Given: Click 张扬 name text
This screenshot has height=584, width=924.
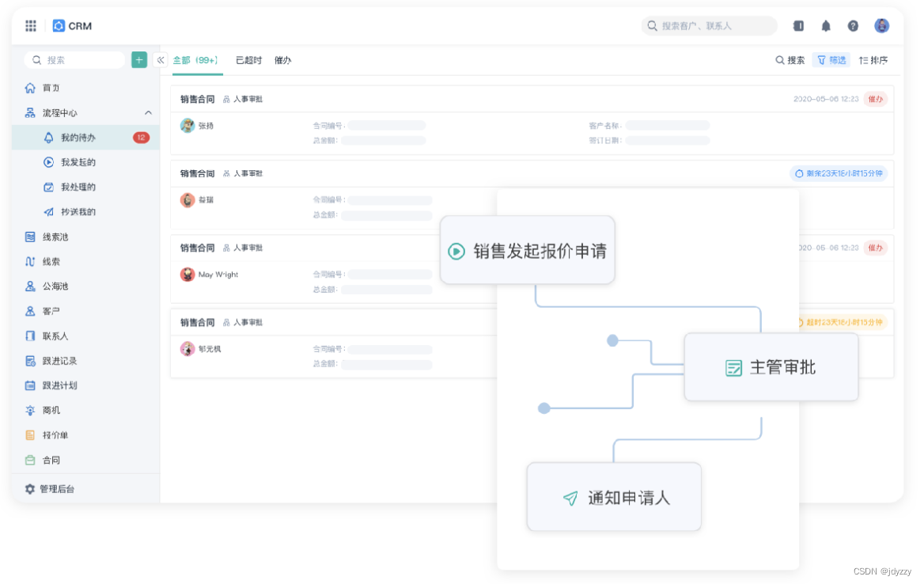Looking at the screenshot, I should tap(206, 126).
